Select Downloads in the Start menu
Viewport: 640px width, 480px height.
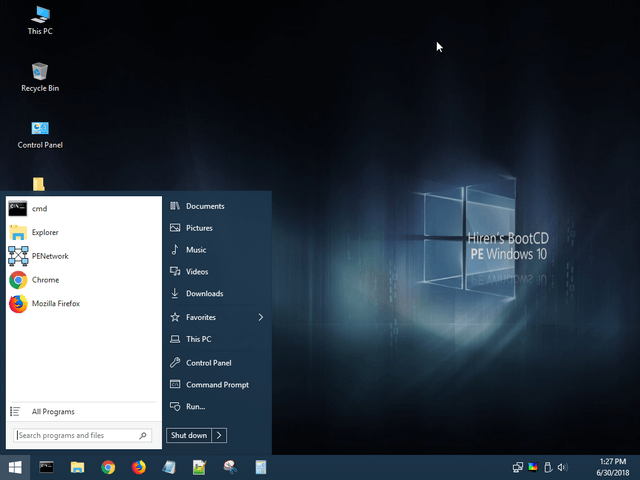(204, 294)
